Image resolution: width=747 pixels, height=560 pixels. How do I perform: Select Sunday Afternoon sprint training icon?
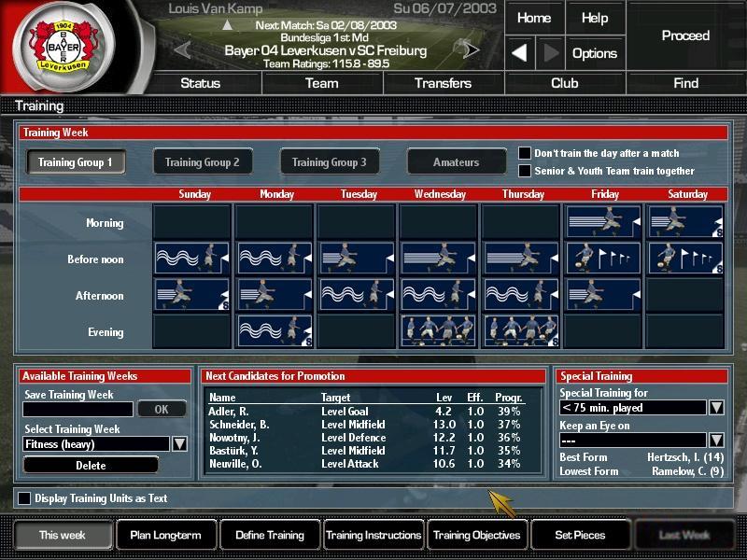click(x=192, y=295)
